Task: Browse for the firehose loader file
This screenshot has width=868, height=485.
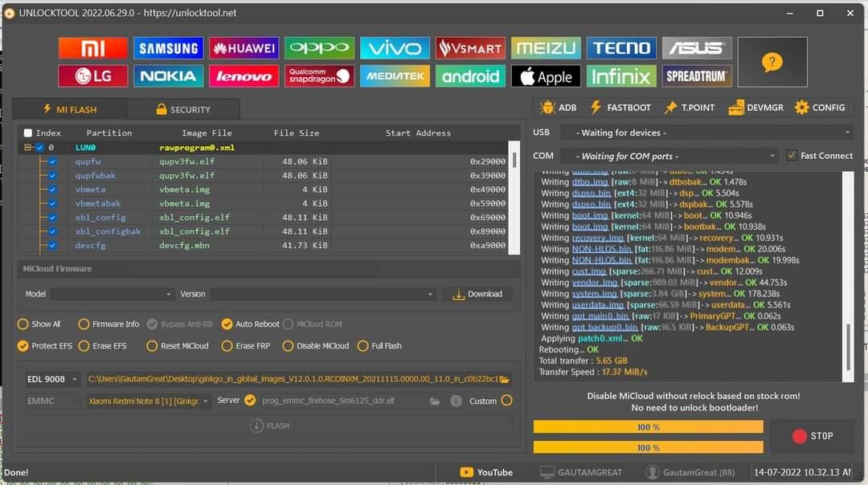Action: point(435,401)
